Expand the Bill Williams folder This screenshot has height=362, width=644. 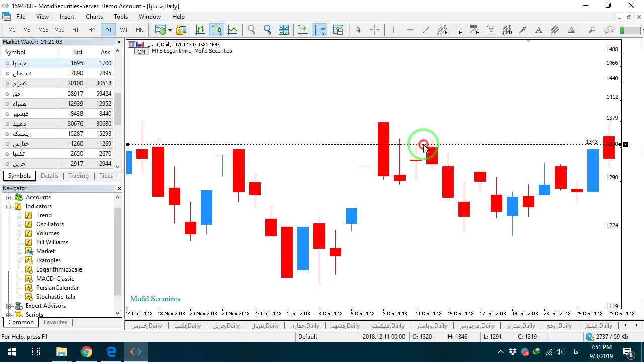tap(19, 242)
